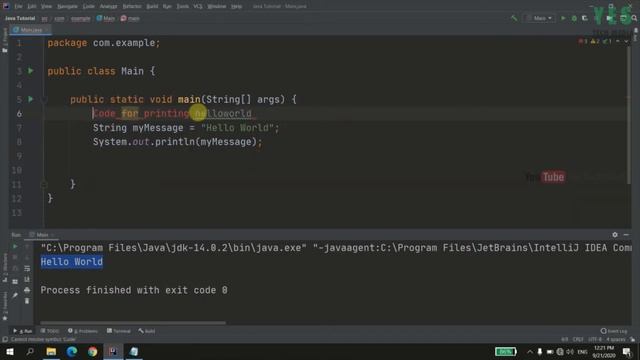
Task: Open Run tool window bottom tab
Action: (22, 331)
